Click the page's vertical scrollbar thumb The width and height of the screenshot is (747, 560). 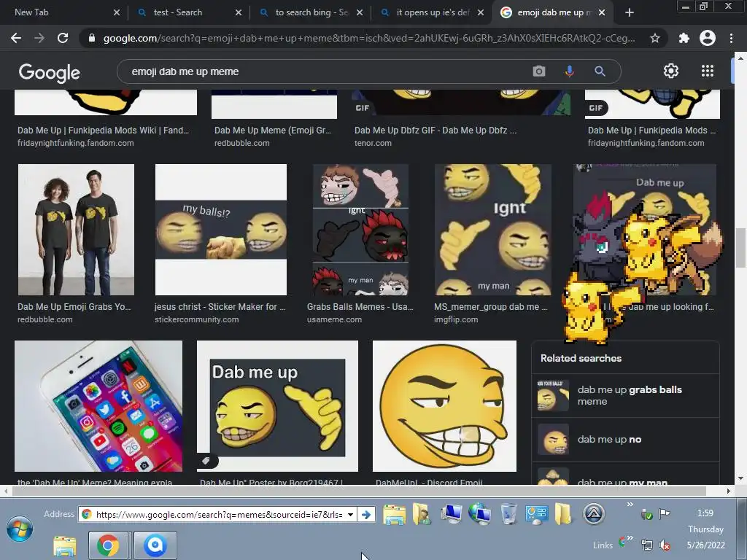point(740,248)
